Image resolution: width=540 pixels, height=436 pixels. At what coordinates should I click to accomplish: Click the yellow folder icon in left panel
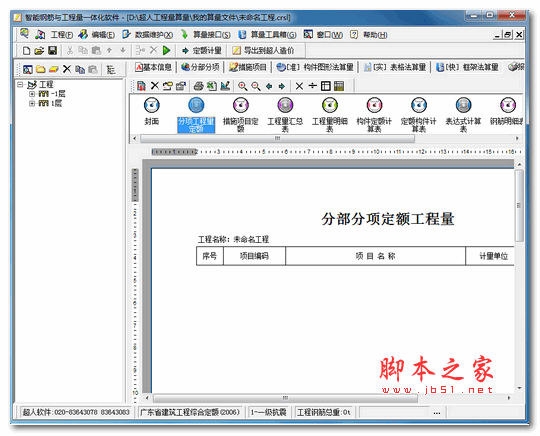41,69
